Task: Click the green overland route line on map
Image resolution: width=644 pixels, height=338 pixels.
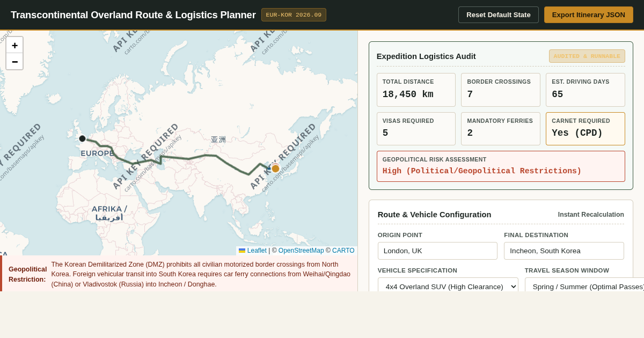Action: click(188, 158)
